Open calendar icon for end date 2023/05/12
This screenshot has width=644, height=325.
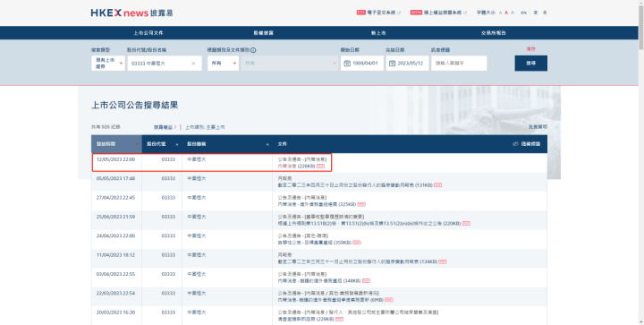[x=392, y=64]
